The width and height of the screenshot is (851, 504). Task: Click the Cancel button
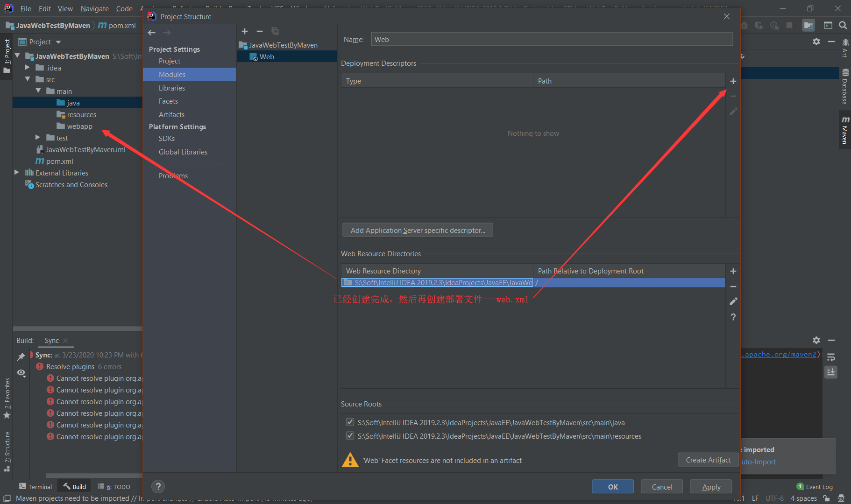(662, 487)
